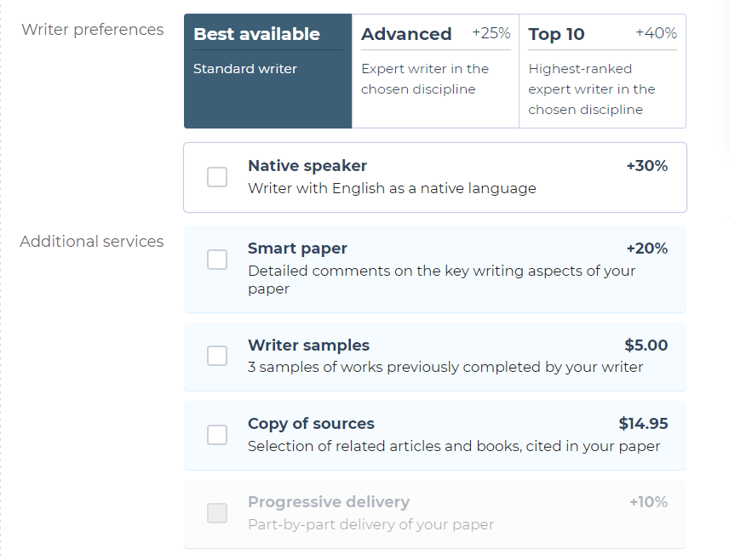The height and width of the screenshot is (560, 729).
Task: Click the disabled Progressive delivery checkbox
Action: tap(217, 512)
